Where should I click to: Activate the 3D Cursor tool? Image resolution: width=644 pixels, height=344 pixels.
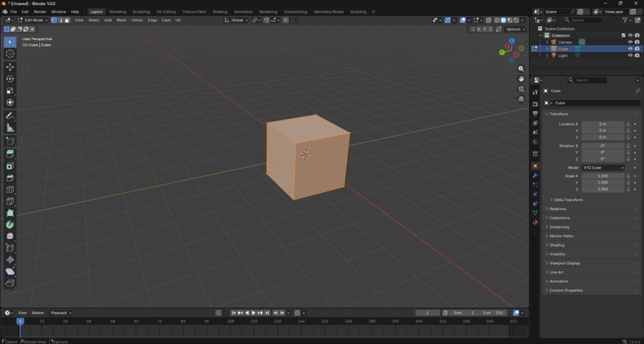pos(10,54)
